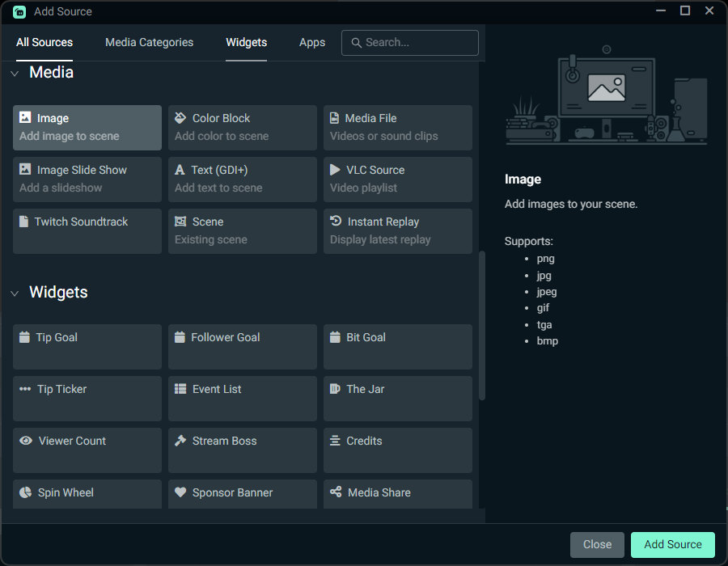Select the Credits widget icon

pos(336,440)
